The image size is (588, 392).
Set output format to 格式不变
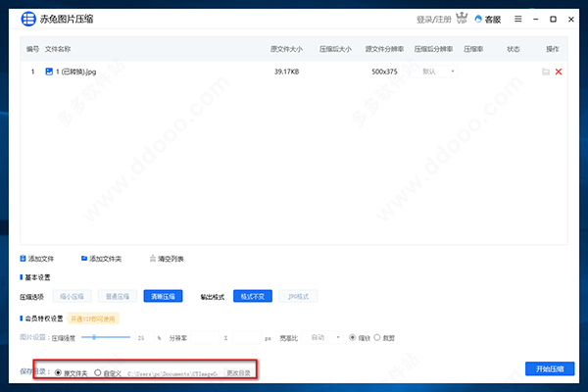[x=253, y=296]
